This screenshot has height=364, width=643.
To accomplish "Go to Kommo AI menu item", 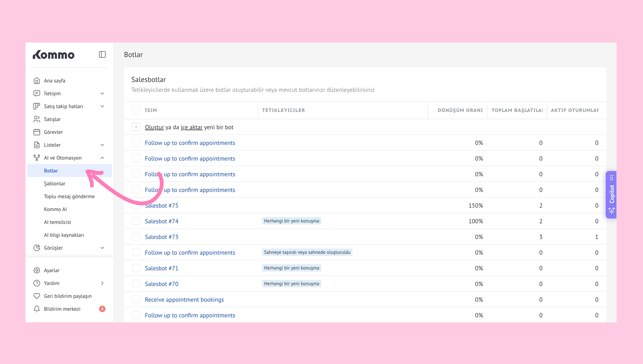I will 55,209.
